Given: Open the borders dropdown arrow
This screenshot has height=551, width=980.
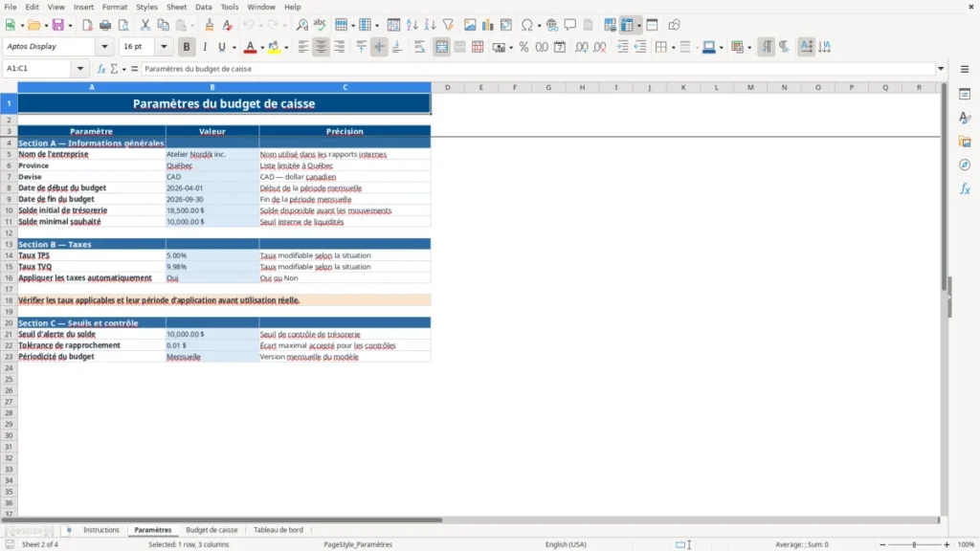Looking at the screenshot, I should coord(673,48).
